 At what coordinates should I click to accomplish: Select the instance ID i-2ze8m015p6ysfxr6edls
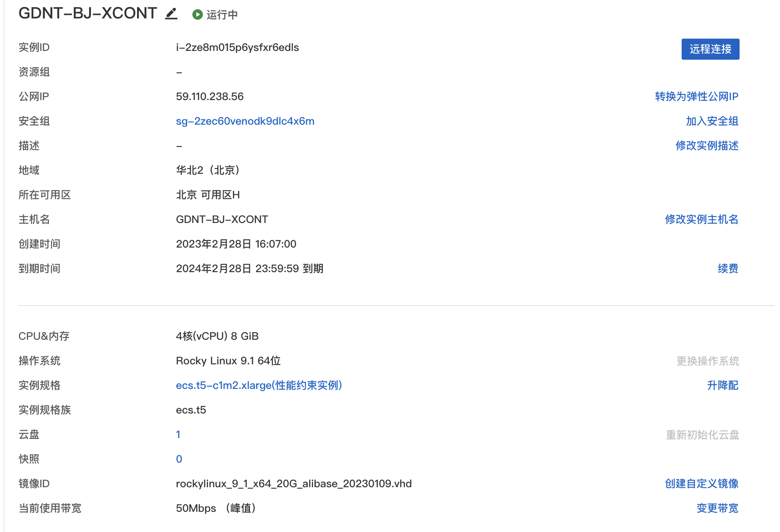point(237,47)
